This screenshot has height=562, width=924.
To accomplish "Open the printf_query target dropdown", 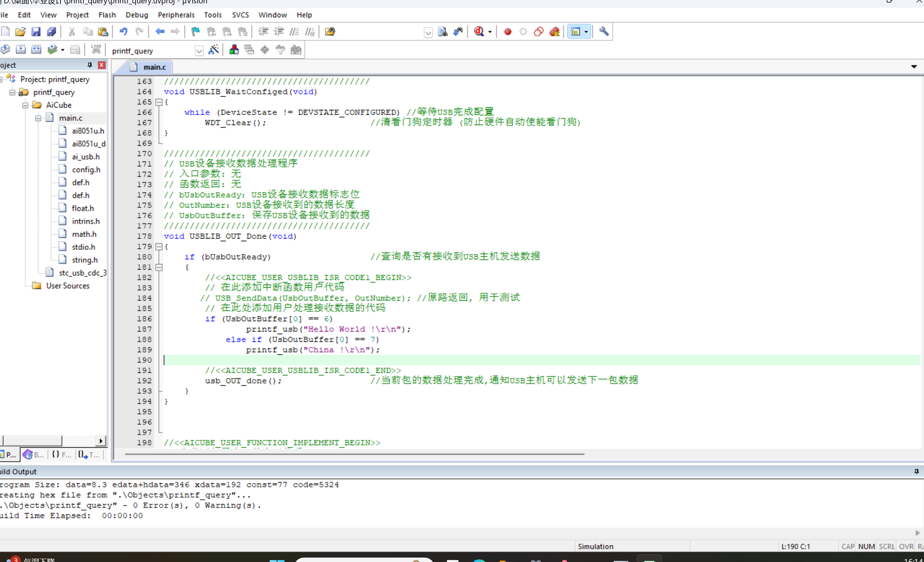I will point(198,50).
